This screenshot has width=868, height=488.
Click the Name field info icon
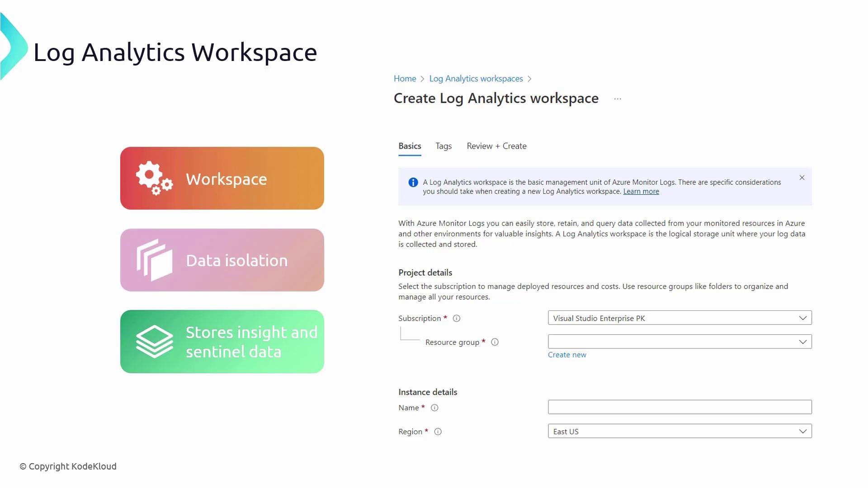click(434, 408)
